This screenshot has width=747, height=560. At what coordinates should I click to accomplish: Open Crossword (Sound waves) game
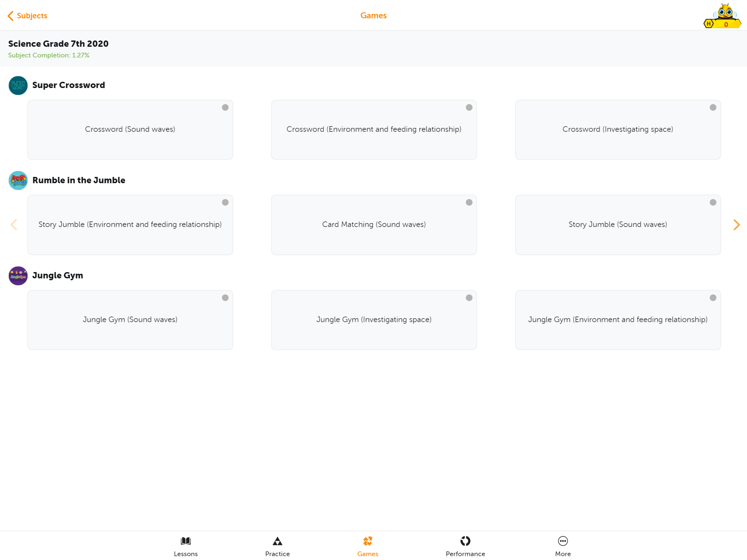[x=130, y=129]
